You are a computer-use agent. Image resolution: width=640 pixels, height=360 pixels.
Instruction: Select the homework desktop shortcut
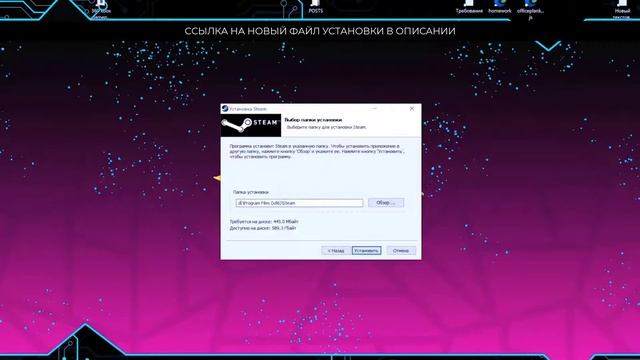(500, 7)
